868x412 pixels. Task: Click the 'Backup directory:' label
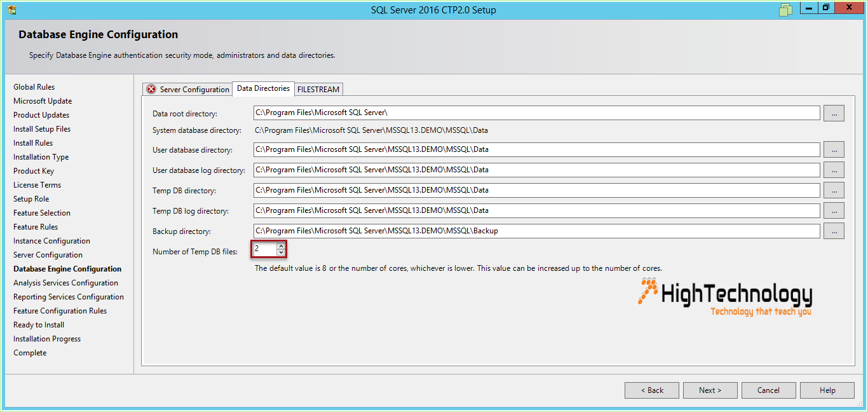[182, 231]
